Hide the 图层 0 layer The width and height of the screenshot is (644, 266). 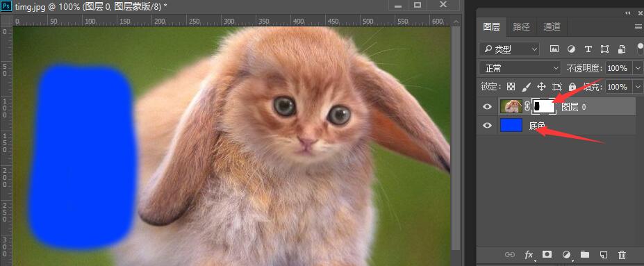[487, 107]
